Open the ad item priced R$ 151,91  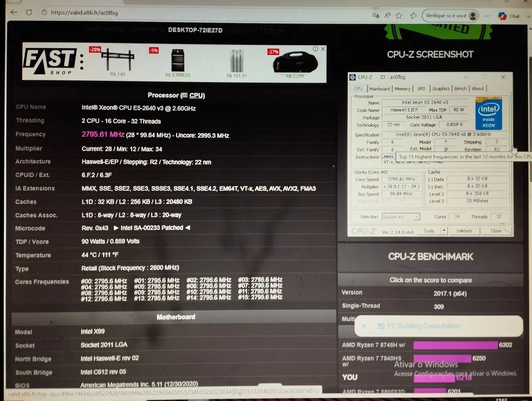(x=236, y=63)
